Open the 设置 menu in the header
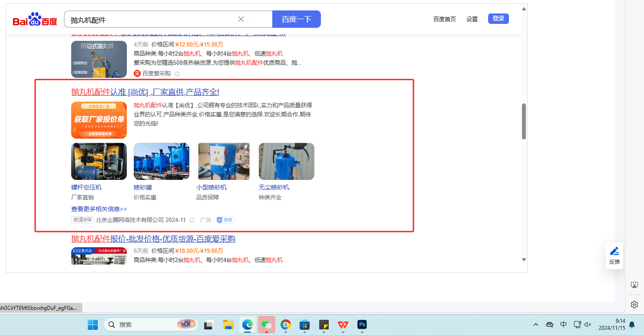 [472, 19]
